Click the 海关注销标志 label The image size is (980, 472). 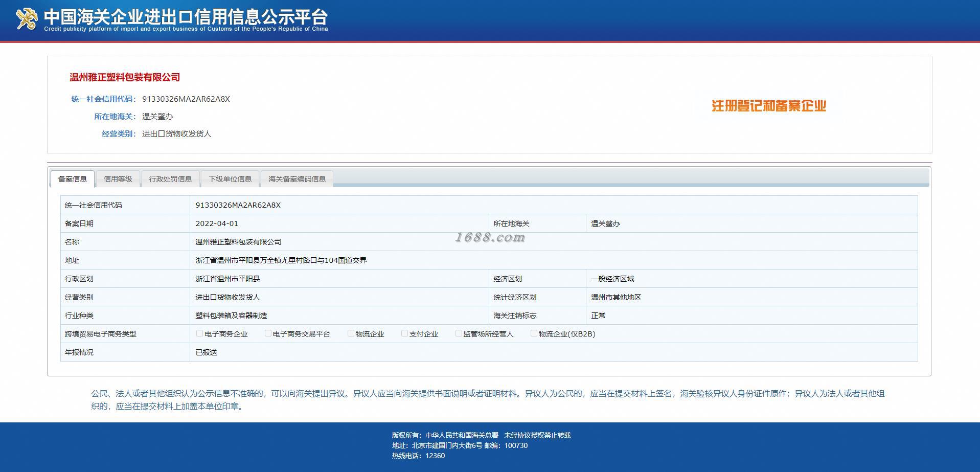[515, 316]
